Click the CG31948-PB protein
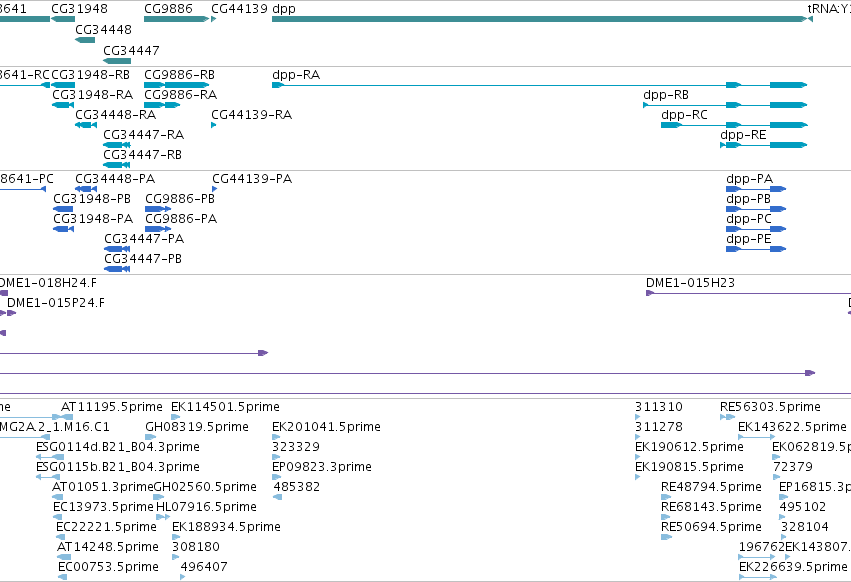Viewport: 851px width, 582px height. tap(63, 209)
